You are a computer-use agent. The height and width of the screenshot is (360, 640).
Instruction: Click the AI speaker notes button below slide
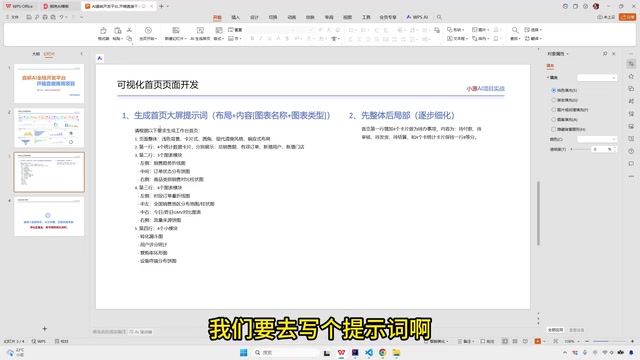(141, 332)
